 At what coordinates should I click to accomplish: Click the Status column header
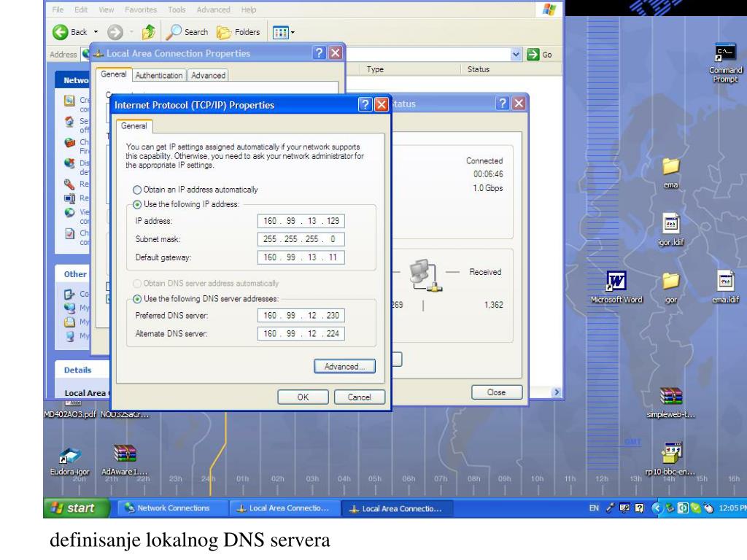tap(511, 69)
